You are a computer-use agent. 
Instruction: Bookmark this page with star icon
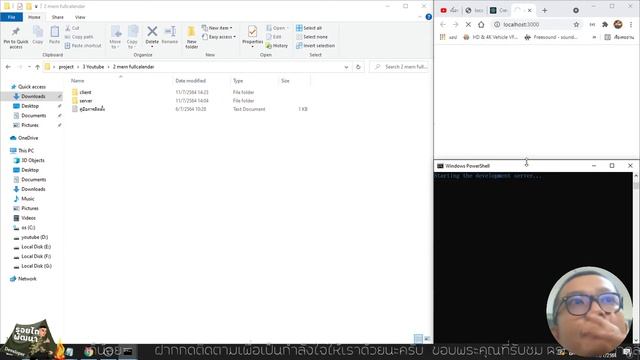coord(576,24)
